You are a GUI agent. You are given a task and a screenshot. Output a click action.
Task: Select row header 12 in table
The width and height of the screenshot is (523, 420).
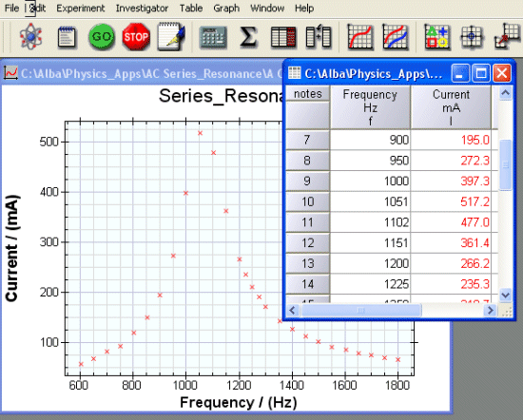[307, 243]
